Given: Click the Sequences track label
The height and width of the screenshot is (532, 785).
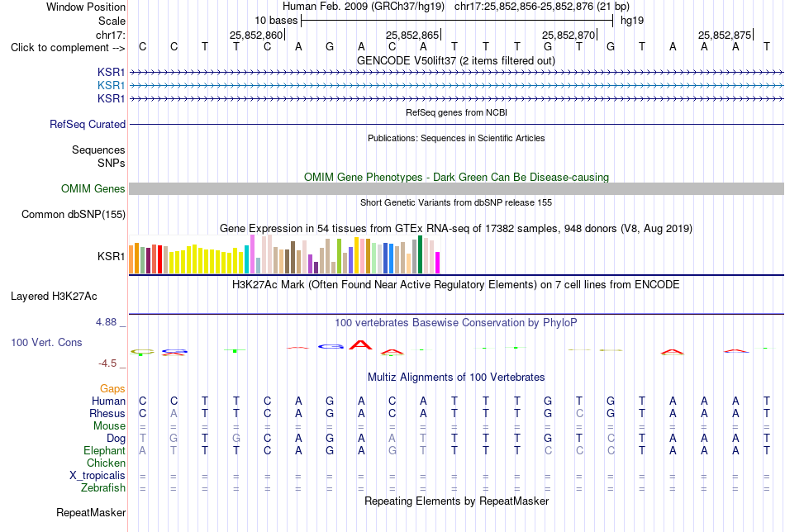Looking at the screenshot, I should 98,150.
